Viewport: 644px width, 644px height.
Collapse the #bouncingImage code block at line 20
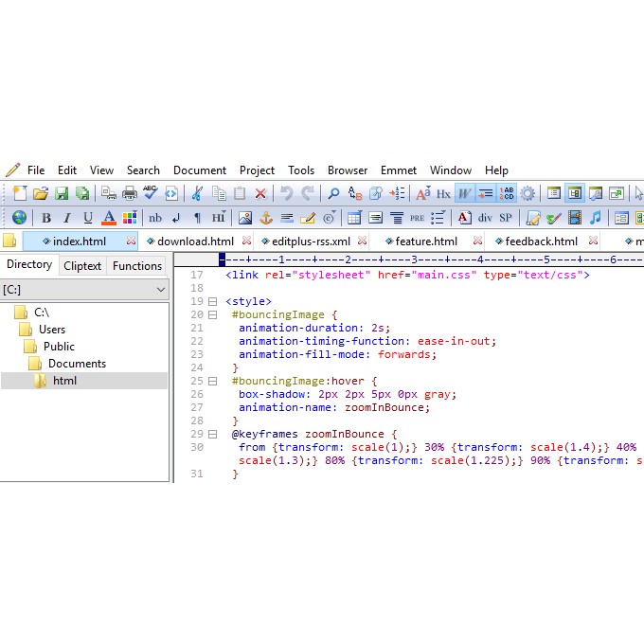pos(212,315)
